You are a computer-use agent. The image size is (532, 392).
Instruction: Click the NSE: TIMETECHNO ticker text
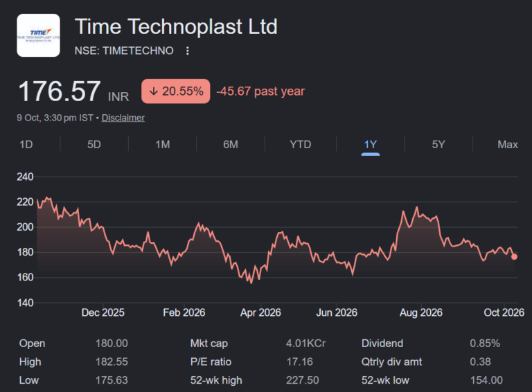click(124, 51)
